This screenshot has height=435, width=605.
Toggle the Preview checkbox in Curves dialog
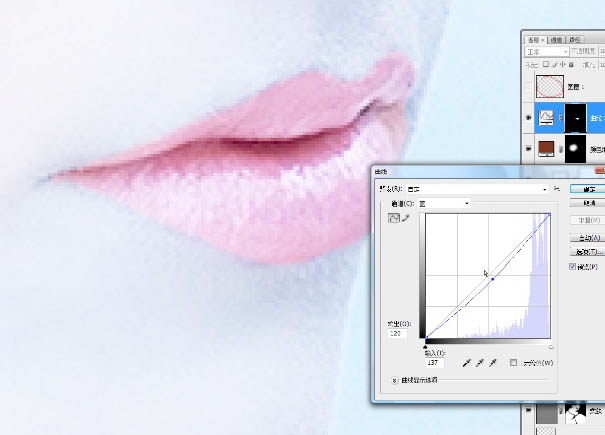[x=573, y=267]
